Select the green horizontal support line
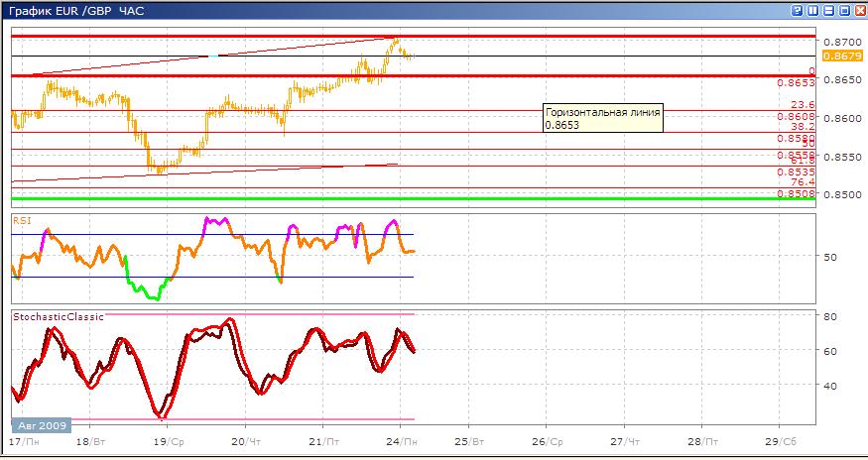The height and width of the screenshot is (460, 868). 413,198
